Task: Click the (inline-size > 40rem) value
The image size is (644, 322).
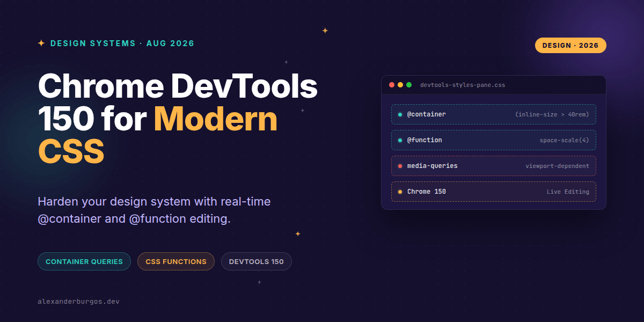Action: tap(552, 114)
